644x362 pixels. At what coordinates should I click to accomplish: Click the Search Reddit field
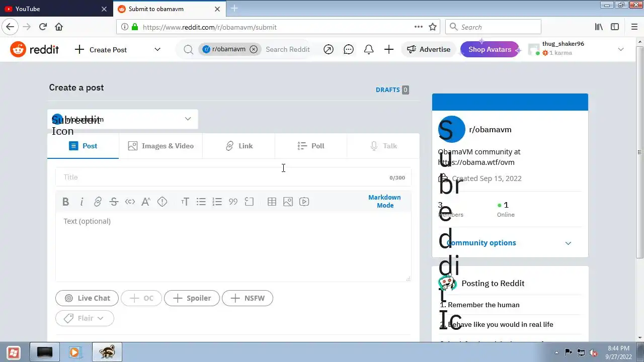[x=288, y=49]
